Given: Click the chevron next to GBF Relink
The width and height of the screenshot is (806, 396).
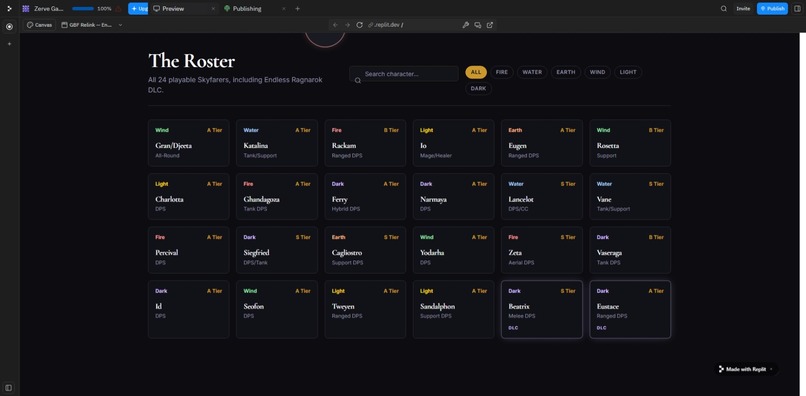Looking at the screenshot, I should tap(120, 25).
